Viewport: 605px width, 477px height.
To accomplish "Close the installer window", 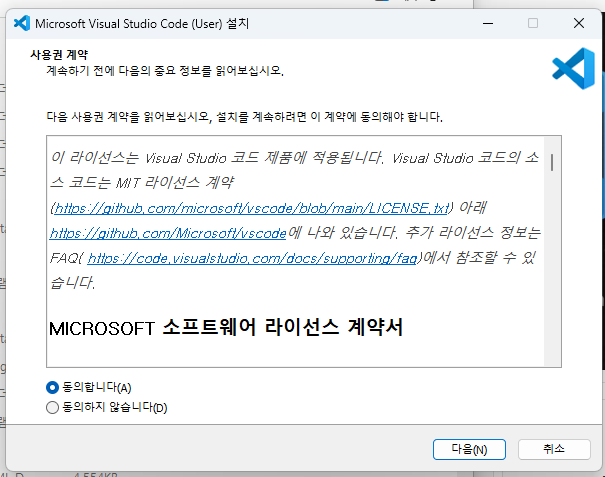I will pos(579,24).
